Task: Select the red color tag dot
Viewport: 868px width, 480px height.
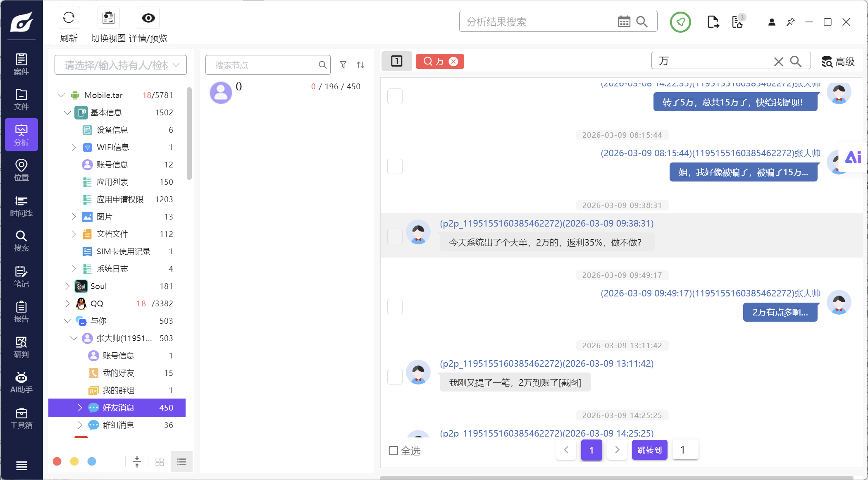Action: pos(57,461)
